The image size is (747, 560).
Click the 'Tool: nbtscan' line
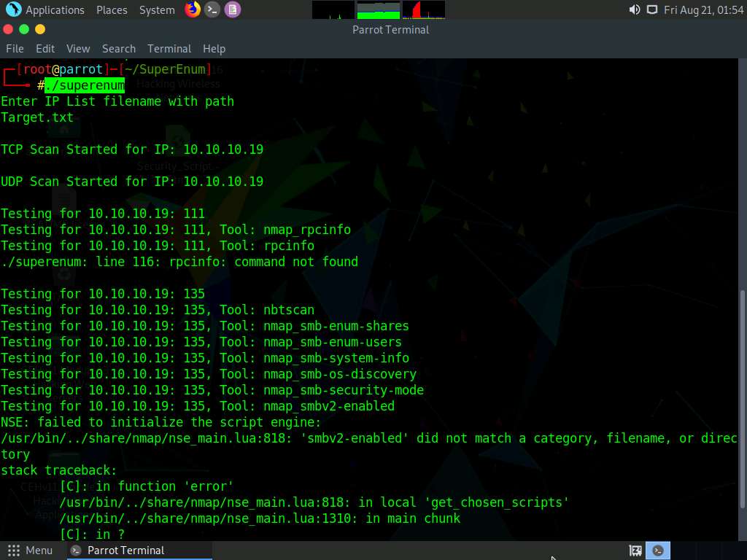[x=158, y=310]
